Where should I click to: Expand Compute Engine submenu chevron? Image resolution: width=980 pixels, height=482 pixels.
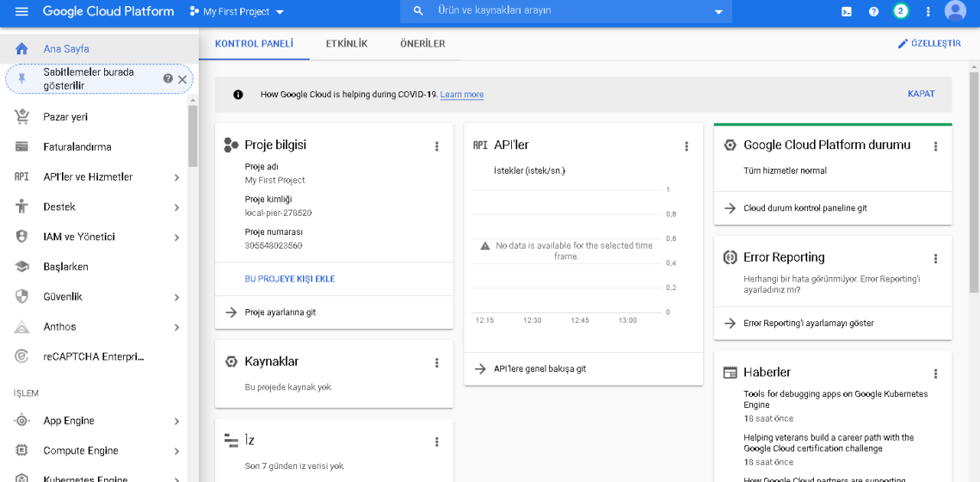click(x=177, y=451)
